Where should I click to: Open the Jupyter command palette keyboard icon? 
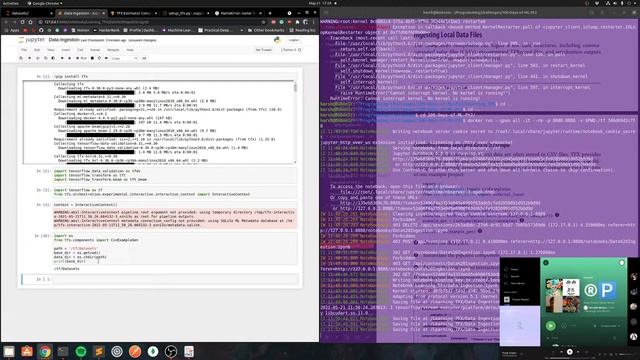click(144, 58)
